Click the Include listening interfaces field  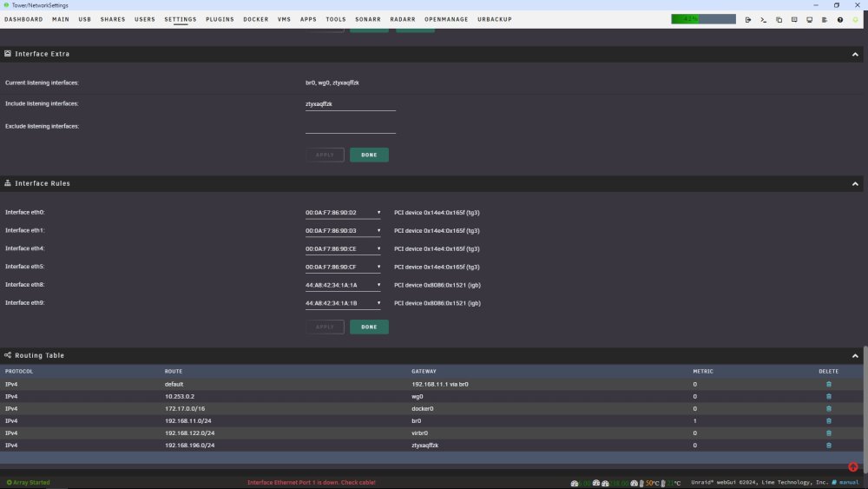[x=351, y=104]
